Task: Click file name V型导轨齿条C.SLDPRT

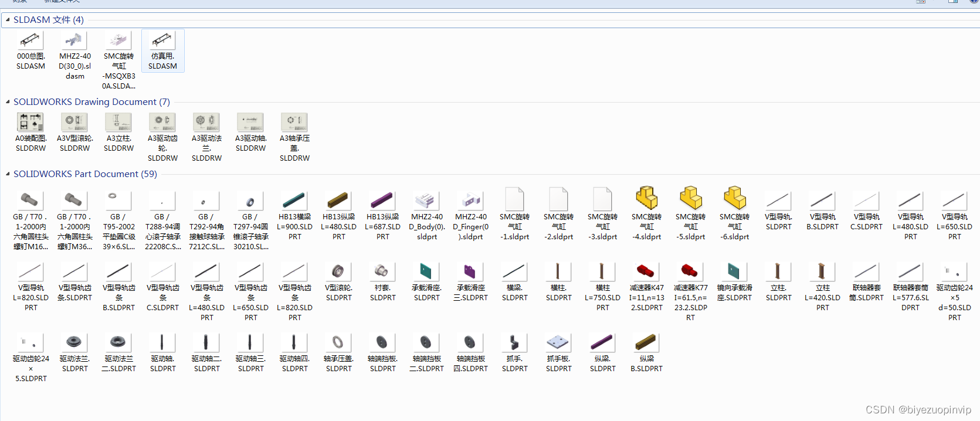Action: 162,297
